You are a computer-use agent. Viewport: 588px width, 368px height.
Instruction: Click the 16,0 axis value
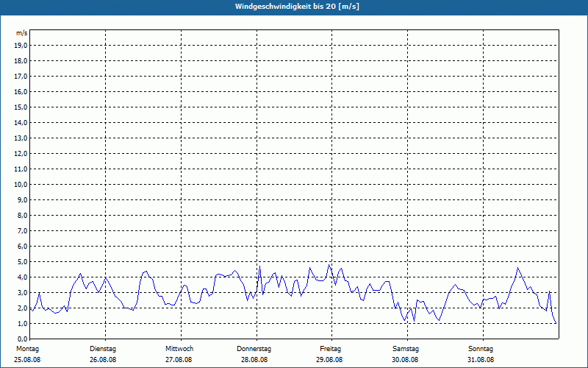tap(21, 91)
